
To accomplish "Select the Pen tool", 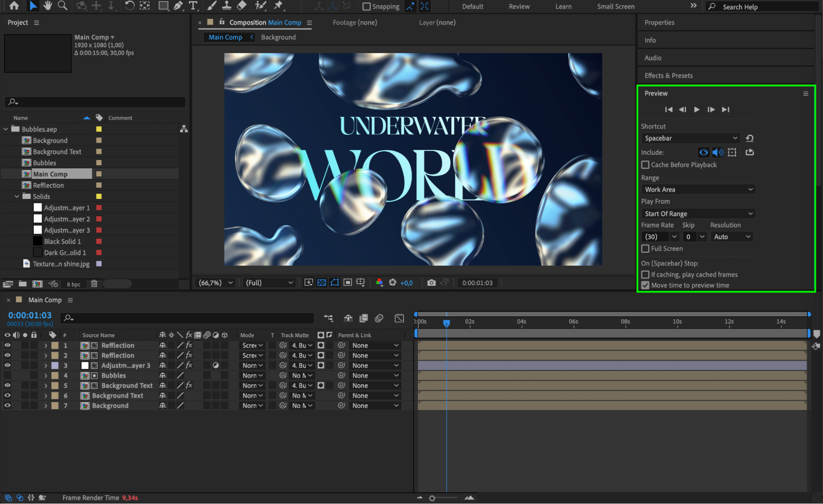I will 178,6.
